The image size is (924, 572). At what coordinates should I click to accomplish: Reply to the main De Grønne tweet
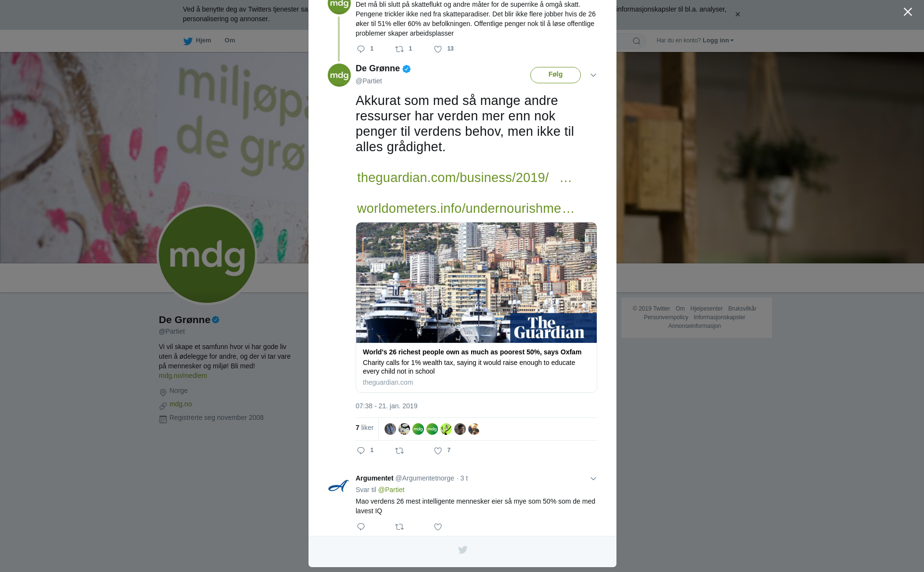pos(361,451)
